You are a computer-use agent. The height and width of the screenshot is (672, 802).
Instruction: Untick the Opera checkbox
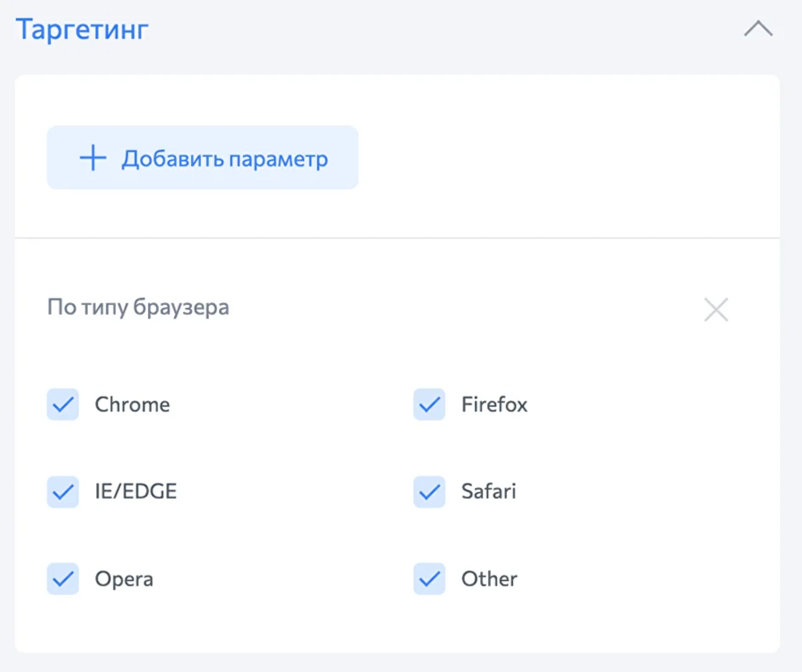click(63, 579)
